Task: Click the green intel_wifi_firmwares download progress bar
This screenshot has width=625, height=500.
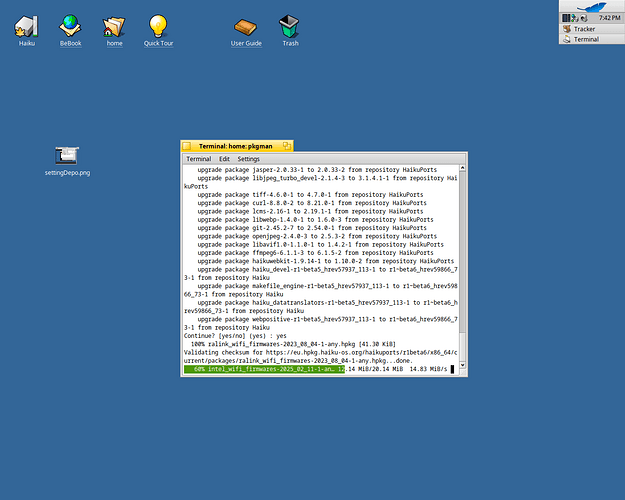Action: [x=264, y=369]
